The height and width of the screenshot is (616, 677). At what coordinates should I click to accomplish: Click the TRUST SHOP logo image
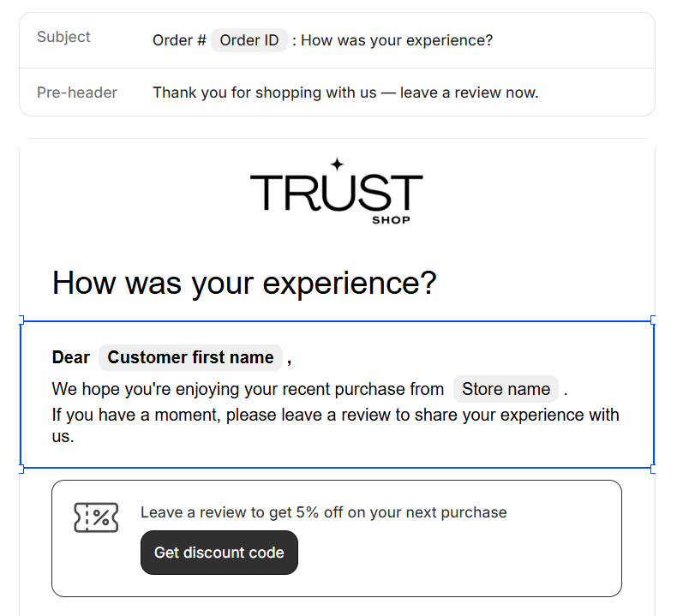pyautogui.click(x=336, y=192)
